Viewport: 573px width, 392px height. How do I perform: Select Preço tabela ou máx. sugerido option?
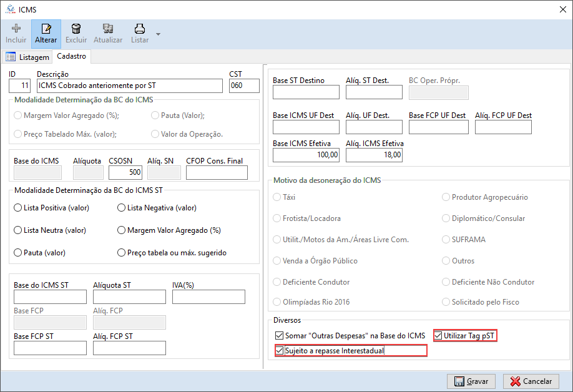(x=122, y=253)
